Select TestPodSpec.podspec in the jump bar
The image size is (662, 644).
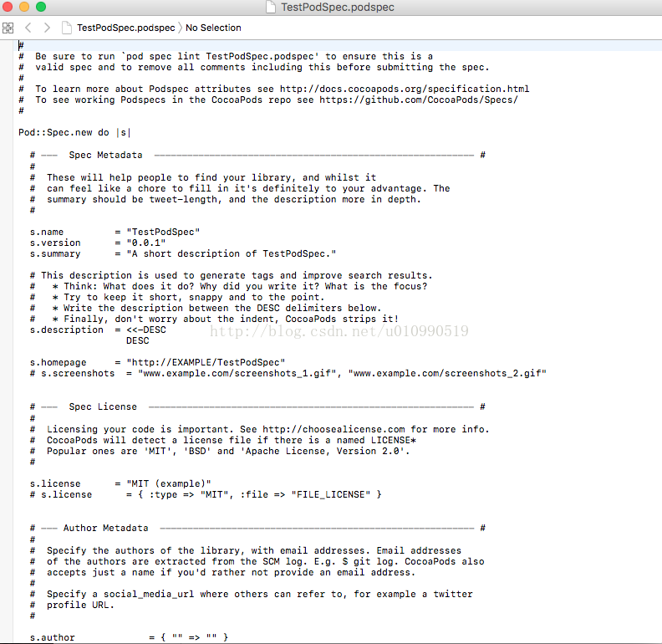[126, 28]
